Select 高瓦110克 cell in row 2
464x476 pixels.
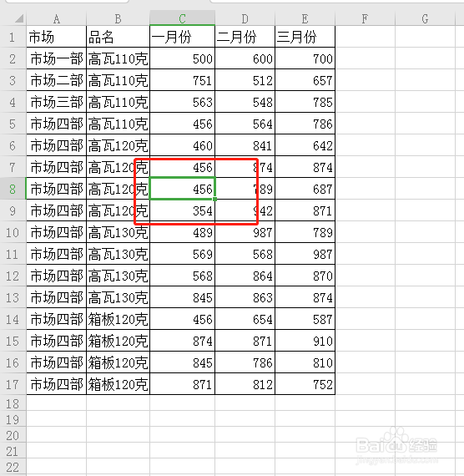pyautogui.click(x=118, y=58)
